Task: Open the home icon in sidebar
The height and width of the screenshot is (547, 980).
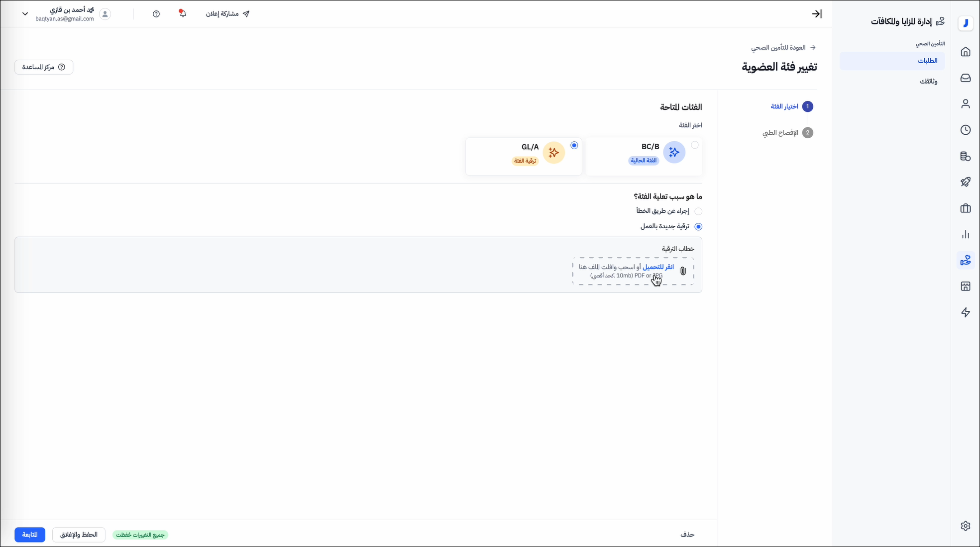Action: pos(965,52)
